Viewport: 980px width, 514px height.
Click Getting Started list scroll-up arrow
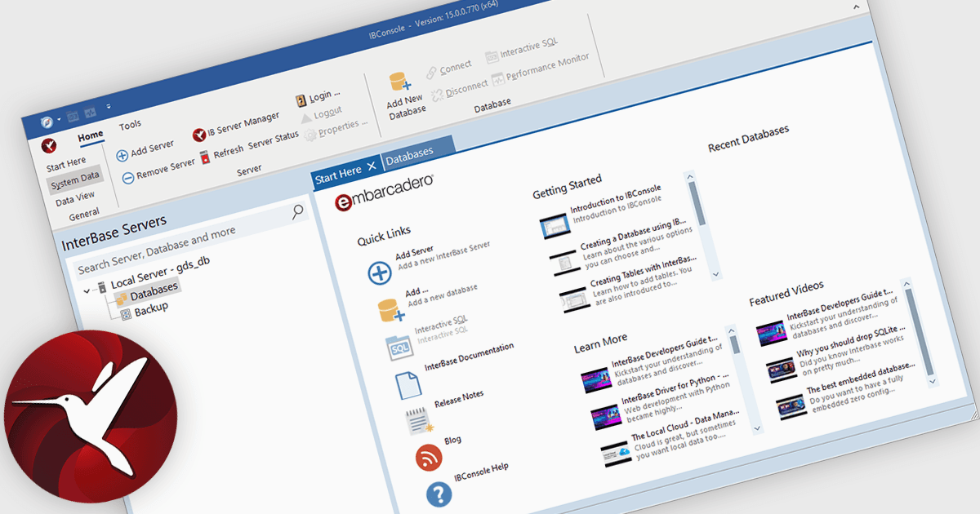coord(691,176)
